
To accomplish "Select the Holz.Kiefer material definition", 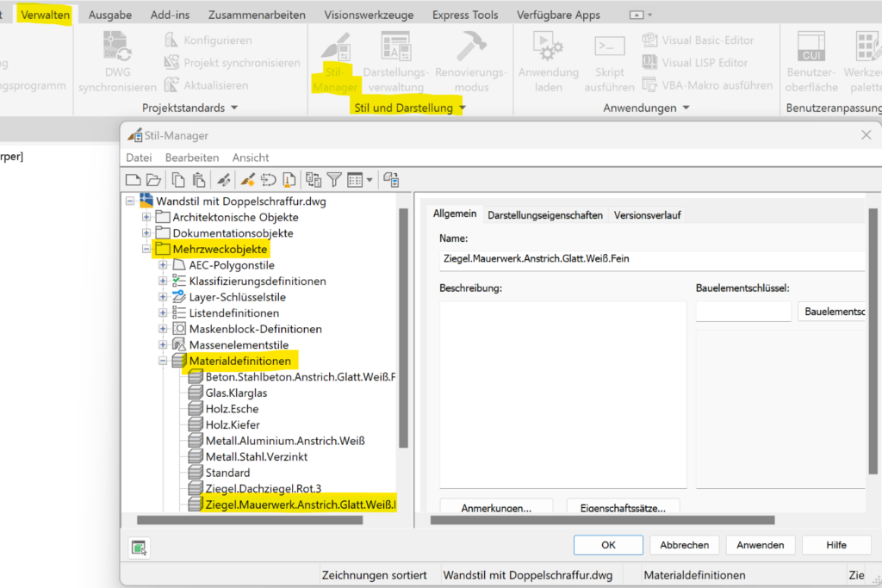I will (233, 424).
